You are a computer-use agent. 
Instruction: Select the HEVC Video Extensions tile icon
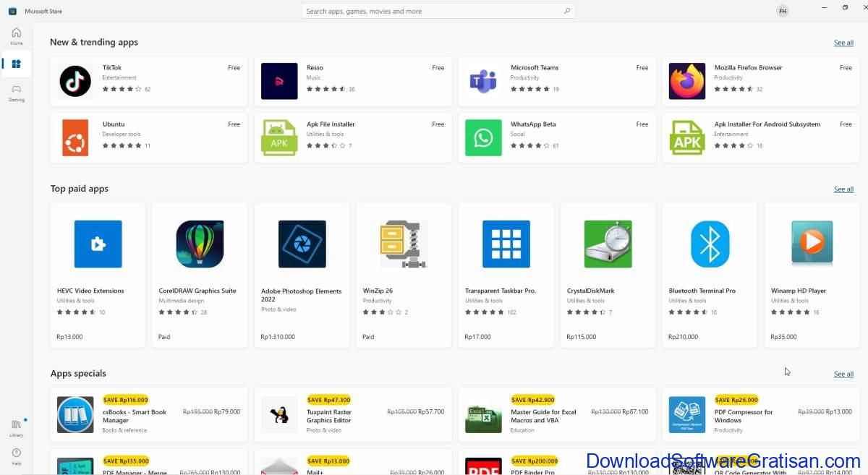pyautogui.click(x=98, y=244)
